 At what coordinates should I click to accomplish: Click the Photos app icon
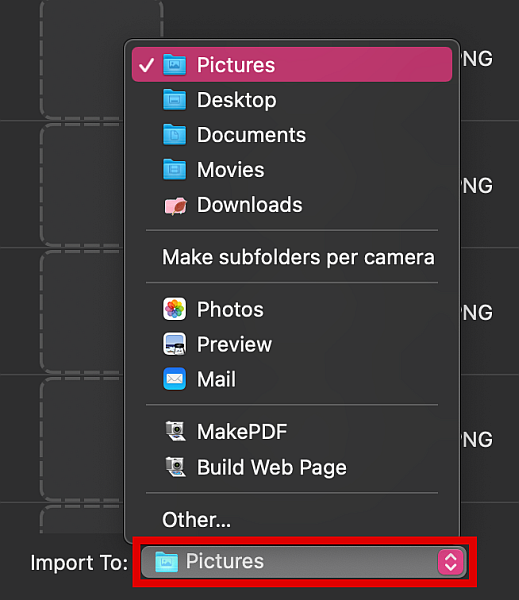(175, 309)
